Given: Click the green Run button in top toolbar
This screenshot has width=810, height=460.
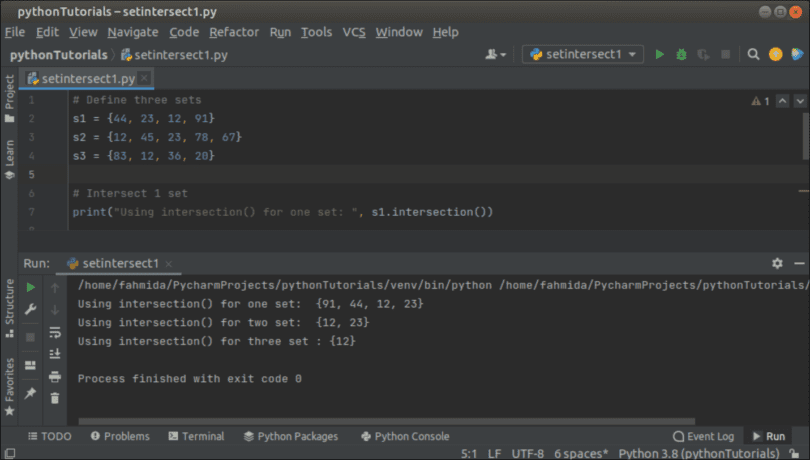Looking at the screenshot, I should 659,54.
